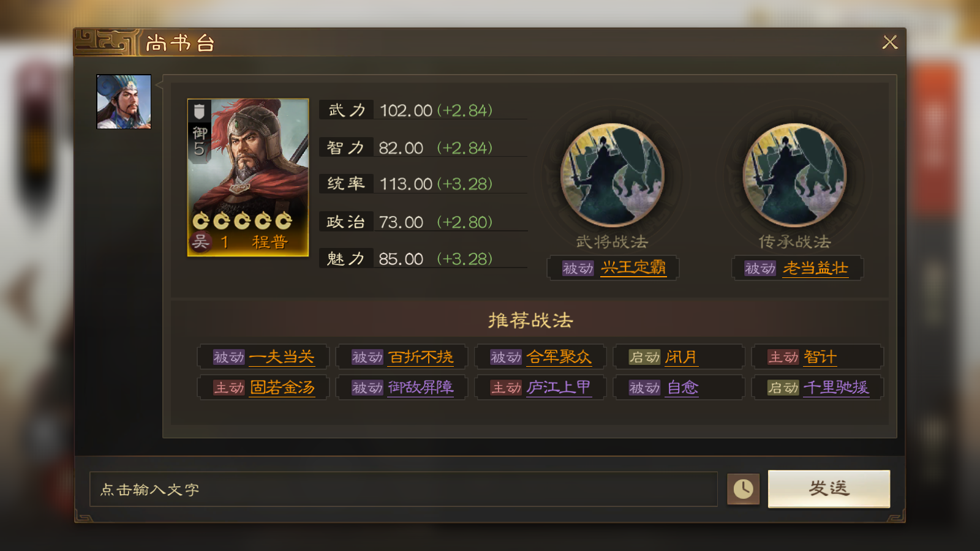This screenshot has height=551, width=980.
Task: Click the blue-hat sender avatar portrait
Action: click(124, 102)
